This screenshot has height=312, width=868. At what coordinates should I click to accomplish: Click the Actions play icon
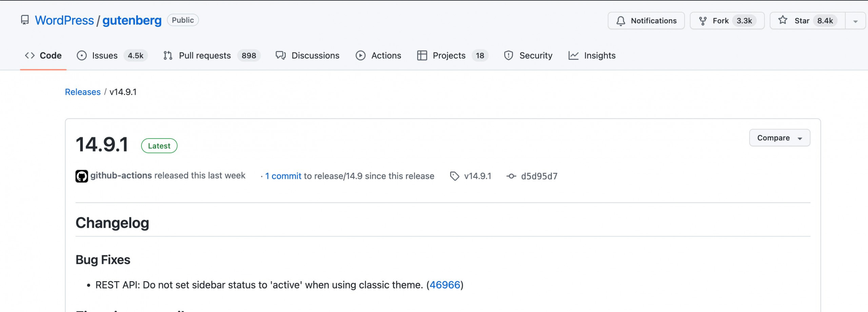coord(360,55)
